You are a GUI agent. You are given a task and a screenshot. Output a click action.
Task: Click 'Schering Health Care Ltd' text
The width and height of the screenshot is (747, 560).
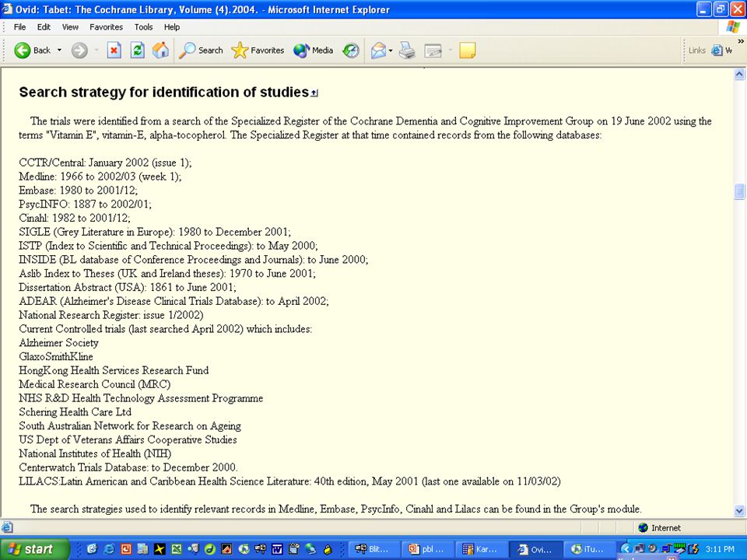[75, 412]
